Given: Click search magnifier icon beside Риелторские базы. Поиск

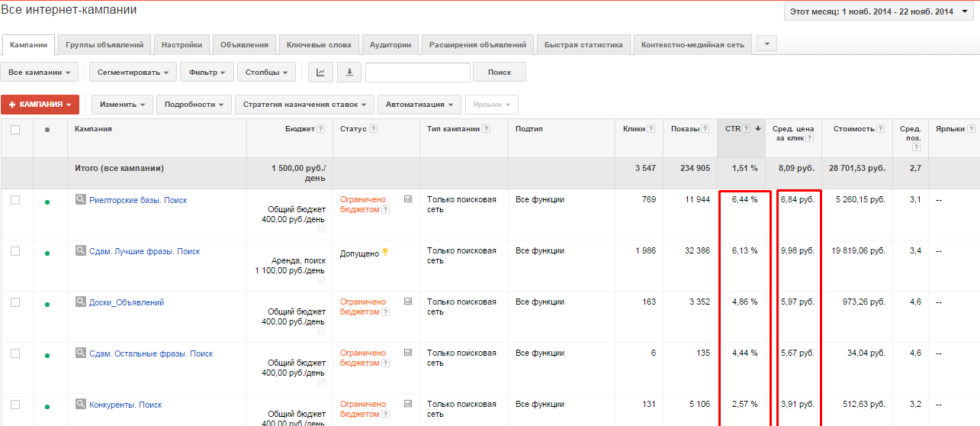Looking at the screenshot, I should pos(80,199).
